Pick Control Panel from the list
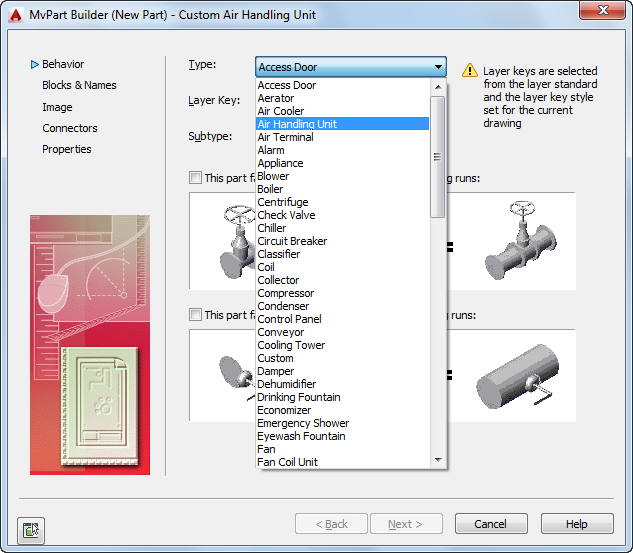Image resolution: width=633 pixels, height=553 pixels. click(x=343, y=319)
